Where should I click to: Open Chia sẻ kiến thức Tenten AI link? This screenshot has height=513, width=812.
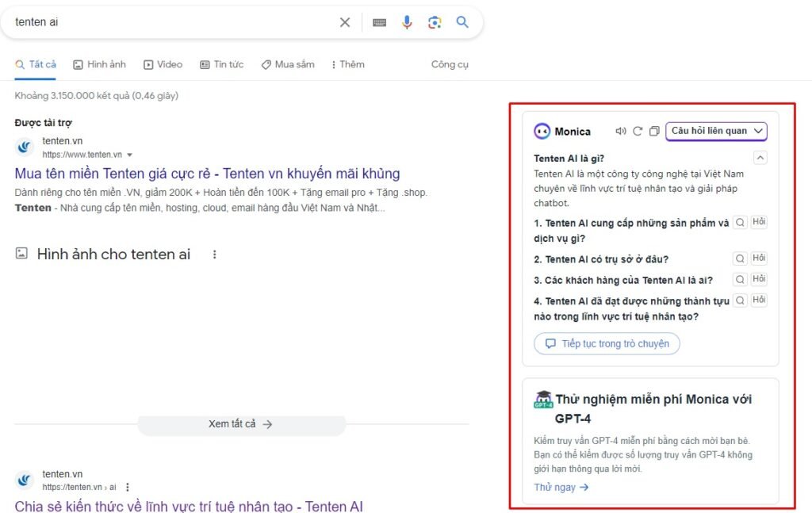click(x=189, y=506)
